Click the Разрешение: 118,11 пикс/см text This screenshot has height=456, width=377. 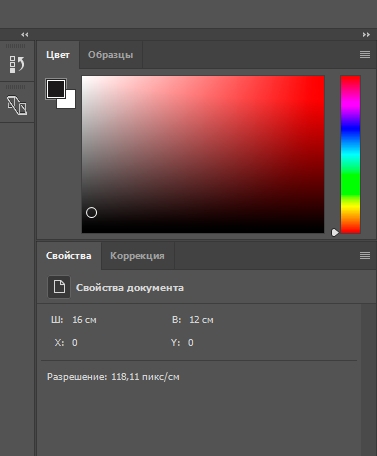113,377
